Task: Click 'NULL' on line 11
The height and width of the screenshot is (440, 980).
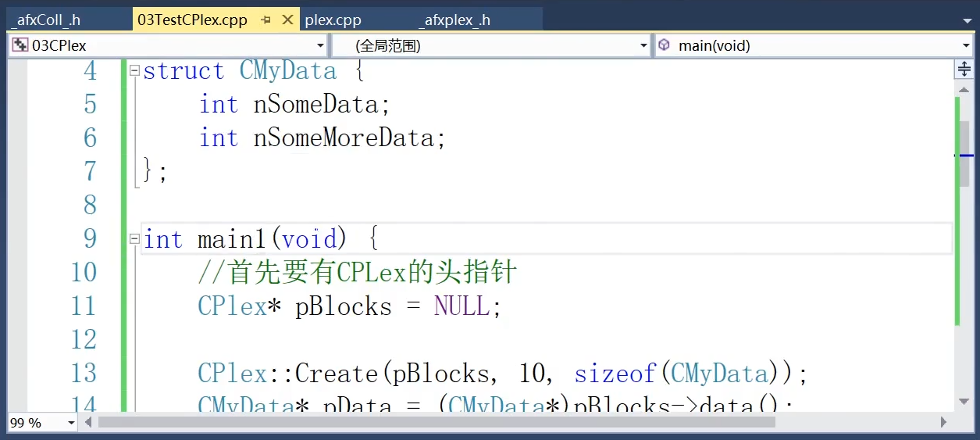Action: tap(462, 306)
